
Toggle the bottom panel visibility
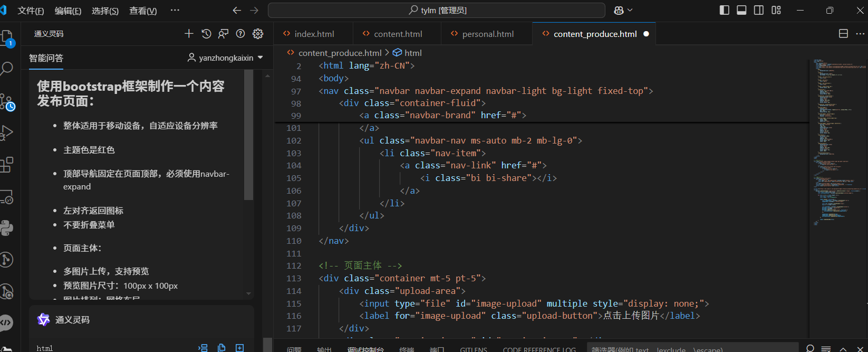tap(741, 10)
